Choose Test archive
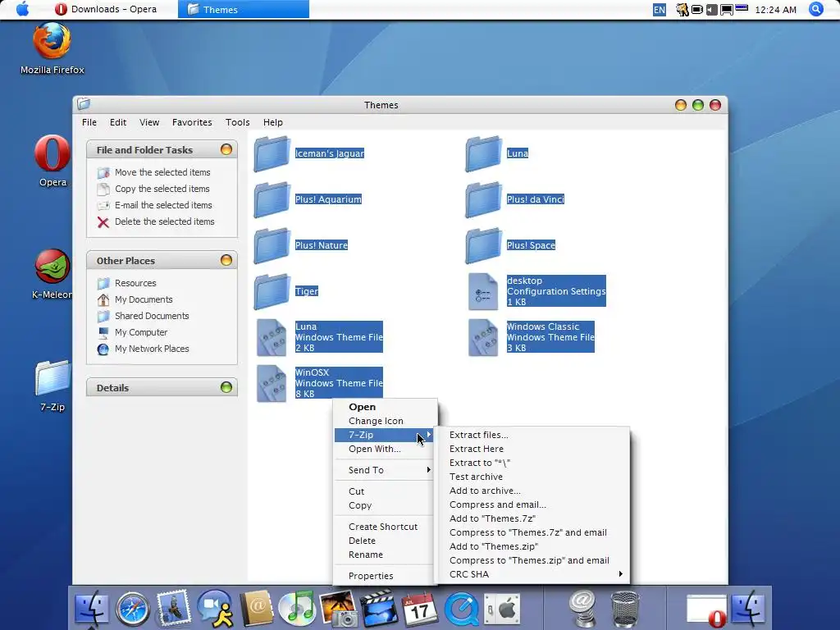 (x=532, y=477)
